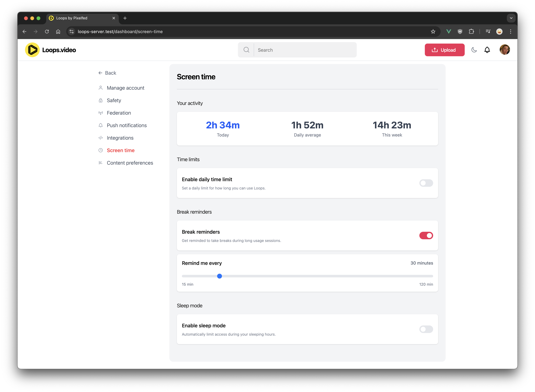The width and height of the screenshot is (535, 392).
Task: Click the browser back arrow
Action: pyautogui.click(x=24, y=32)
